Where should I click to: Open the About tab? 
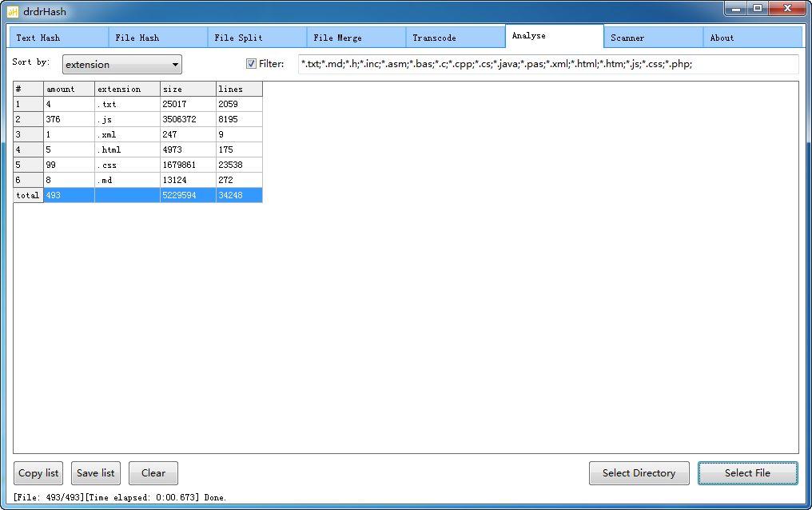(x=752, y=38)
